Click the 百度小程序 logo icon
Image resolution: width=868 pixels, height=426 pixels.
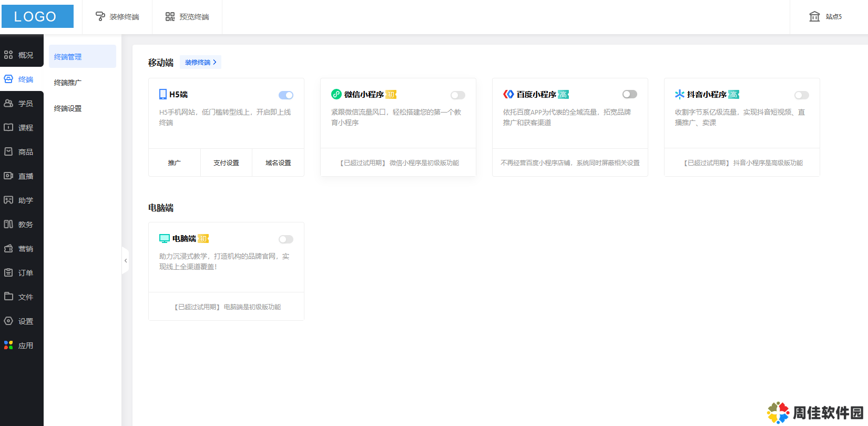508,94
